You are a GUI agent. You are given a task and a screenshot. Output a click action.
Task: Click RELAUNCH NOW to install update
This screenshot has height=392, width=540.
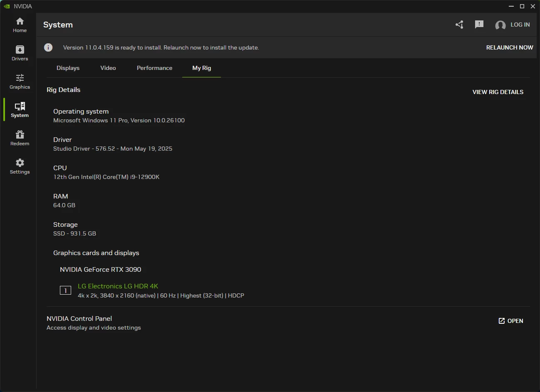[x=510, y=47]
